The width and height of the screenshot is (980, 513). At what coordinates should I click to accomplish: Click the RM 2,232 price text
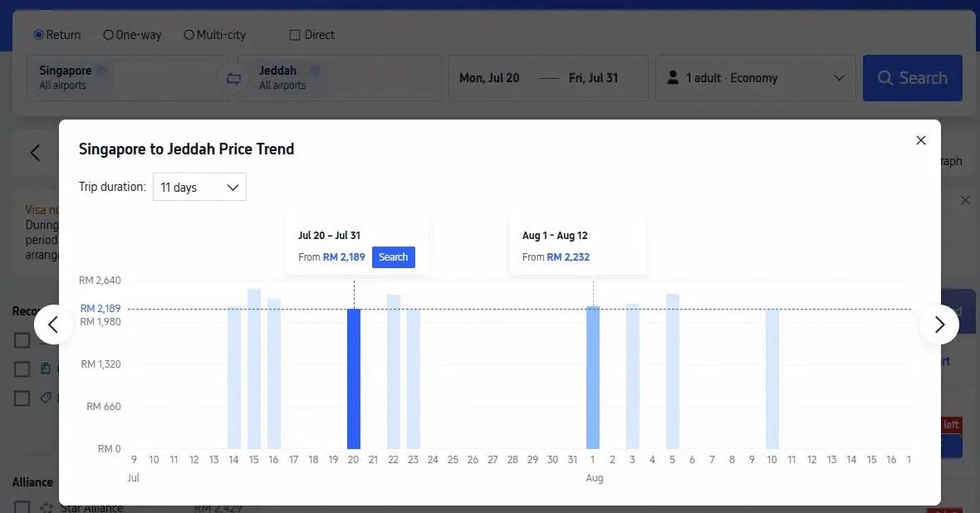pos(568,256)
